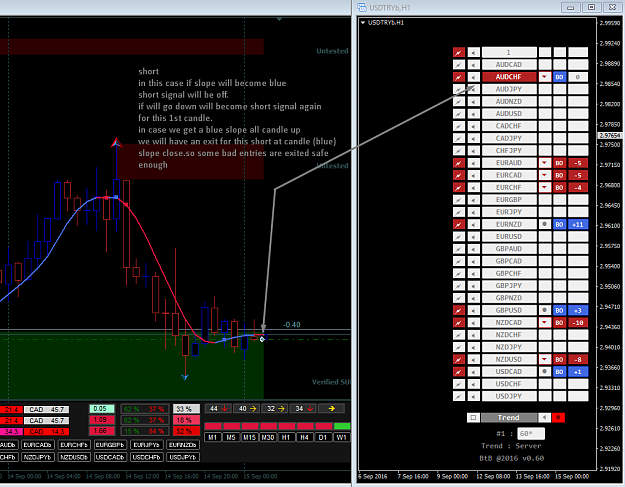This screenshot has height=487, width=625.
Task: Toggle the square checkbox left of Trend
Action: 473,418
